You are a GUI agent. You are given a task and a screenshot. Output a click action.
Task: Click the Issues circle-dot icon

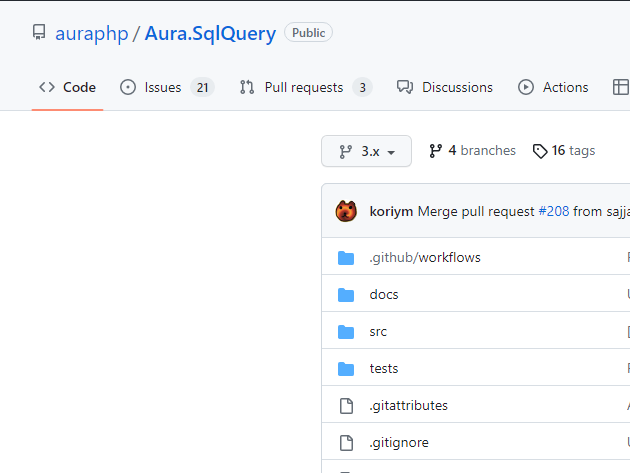coord(128,87)
